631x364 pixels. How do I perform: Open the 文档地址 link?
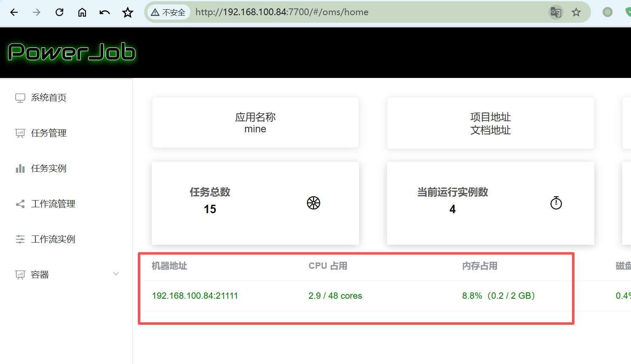point(491,130)
